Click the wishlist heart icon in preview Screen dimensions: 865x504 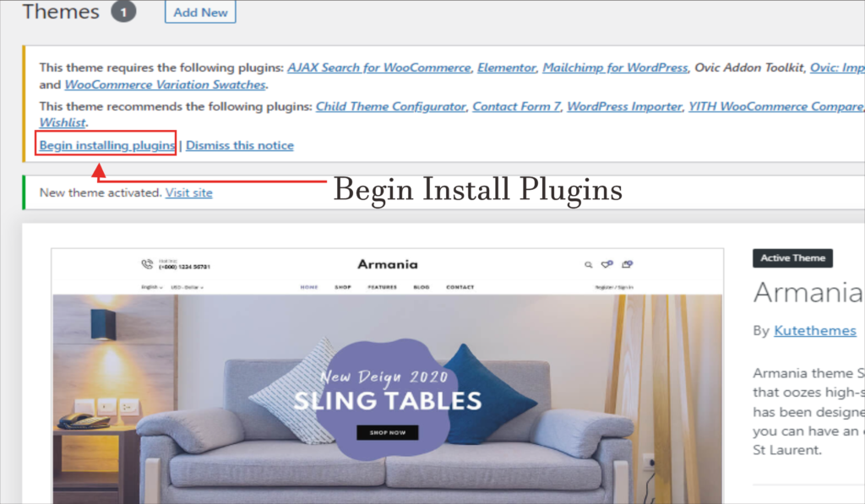607,264
